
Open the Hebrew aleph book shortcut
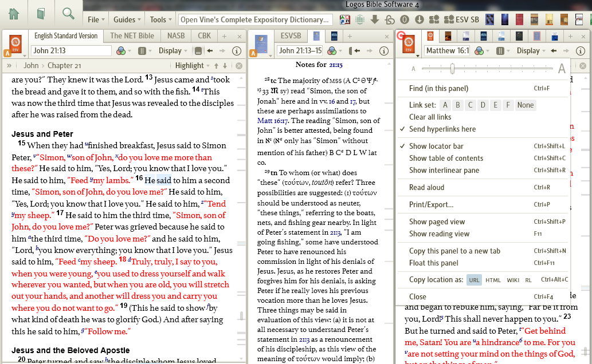tap(489, 19)
